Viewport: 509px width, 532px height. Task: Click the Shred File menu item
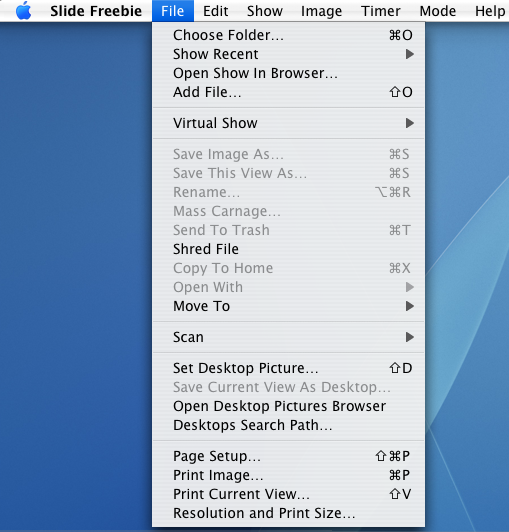[288, 249]
